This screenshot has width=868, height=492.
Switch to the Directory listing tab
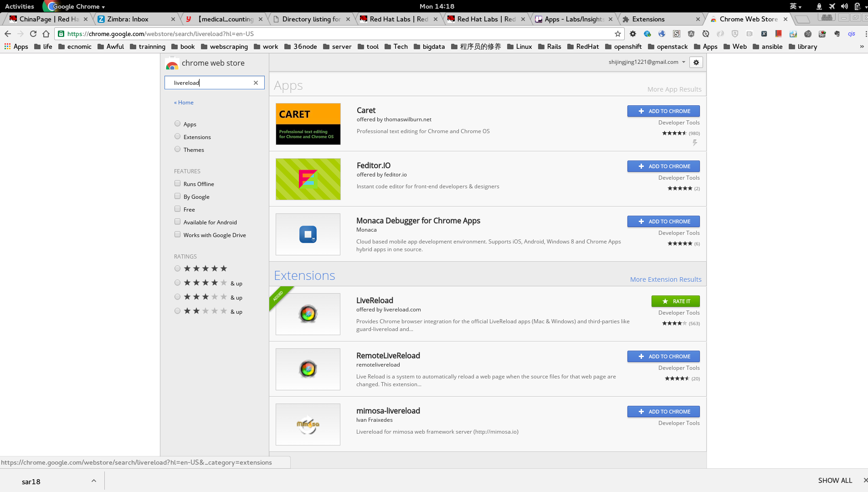310,19
